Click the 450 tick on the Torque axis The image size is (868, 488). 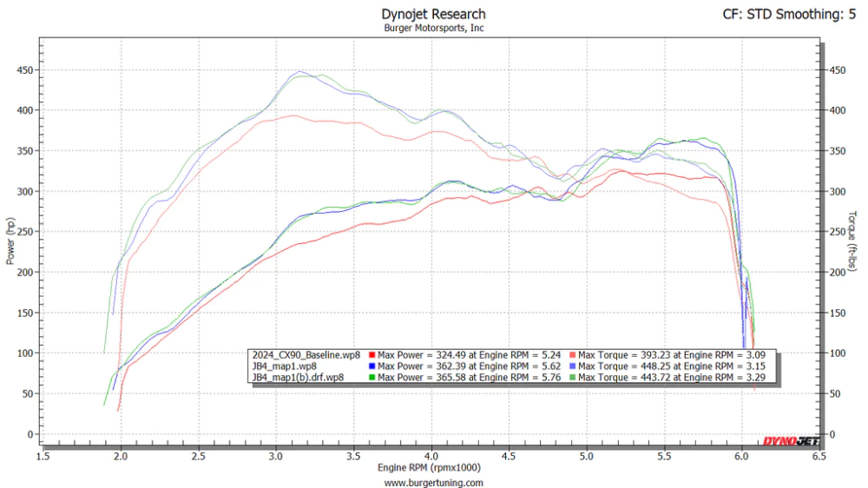tap(838, 70)
